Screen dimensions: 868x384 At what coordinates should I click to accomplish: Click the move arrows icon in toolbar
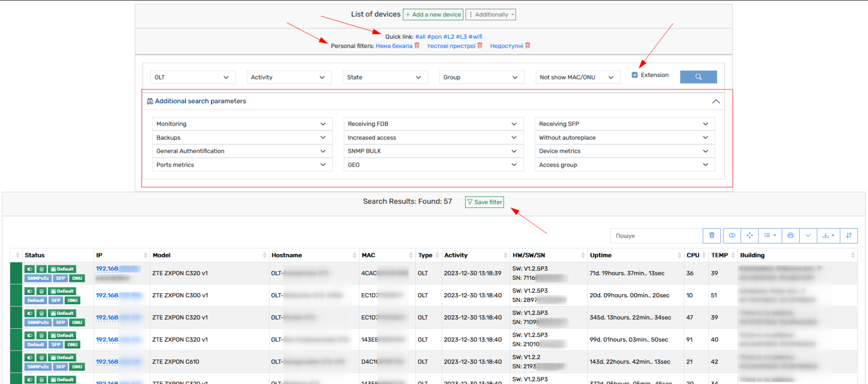(x=749, y=235)
